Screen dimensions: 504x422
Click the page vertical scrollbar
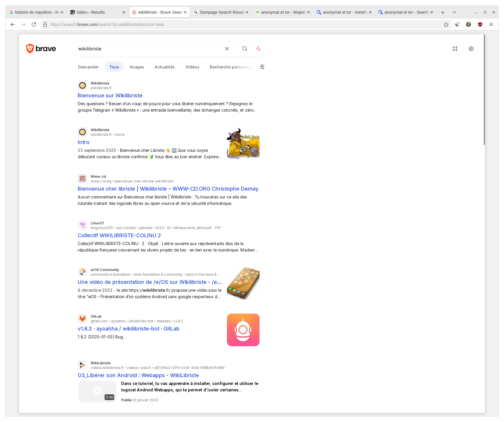[484, 90]
